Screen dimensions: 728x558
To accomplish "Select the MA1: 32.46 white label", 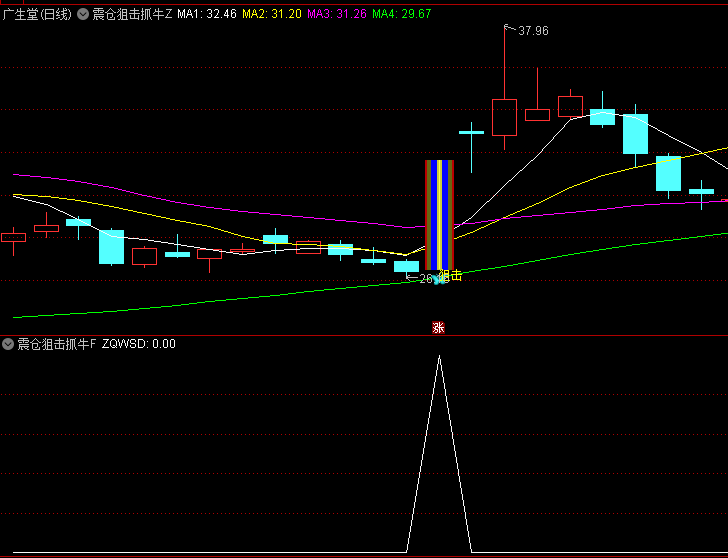I will point(207,14).
